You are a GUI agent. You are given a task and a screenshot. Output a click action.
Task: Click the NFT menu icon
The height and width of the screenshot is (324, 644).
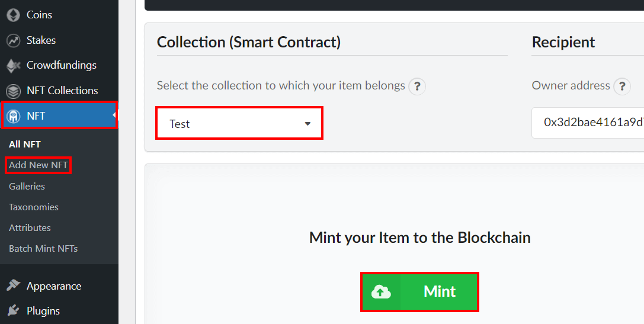[13, 116]
